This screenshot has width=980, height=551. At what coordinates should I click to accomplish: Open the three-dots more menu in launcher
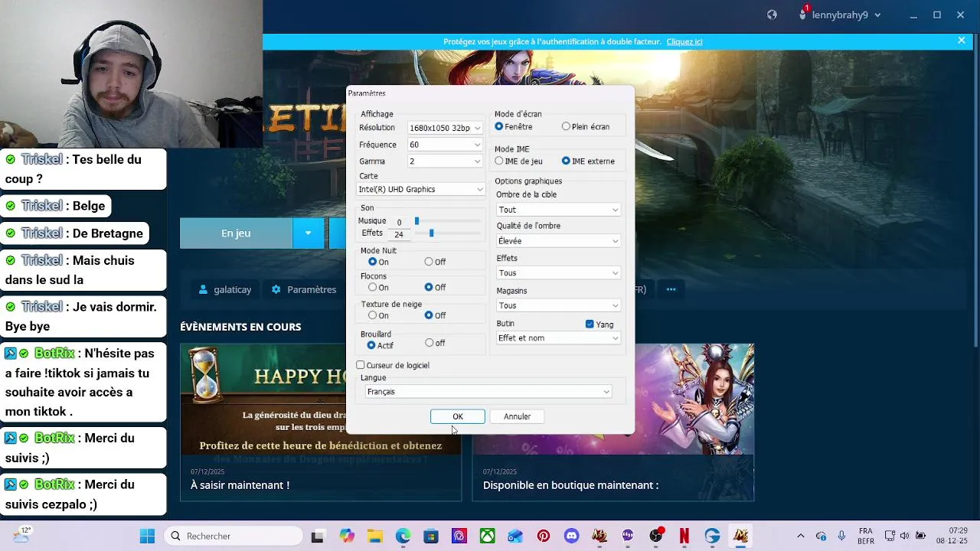[671, 289]
